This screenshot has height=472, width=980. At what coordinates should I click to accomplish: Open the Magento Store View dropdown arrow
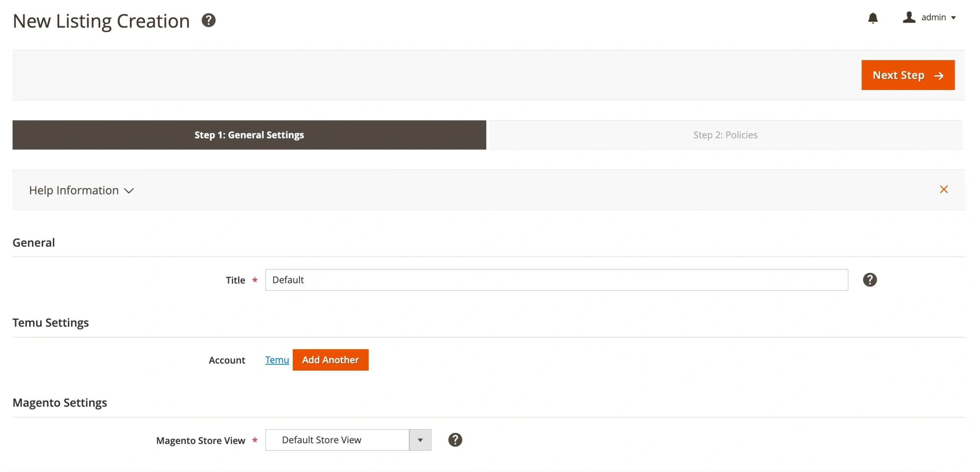pyautogui.click(x=420, y=440)
